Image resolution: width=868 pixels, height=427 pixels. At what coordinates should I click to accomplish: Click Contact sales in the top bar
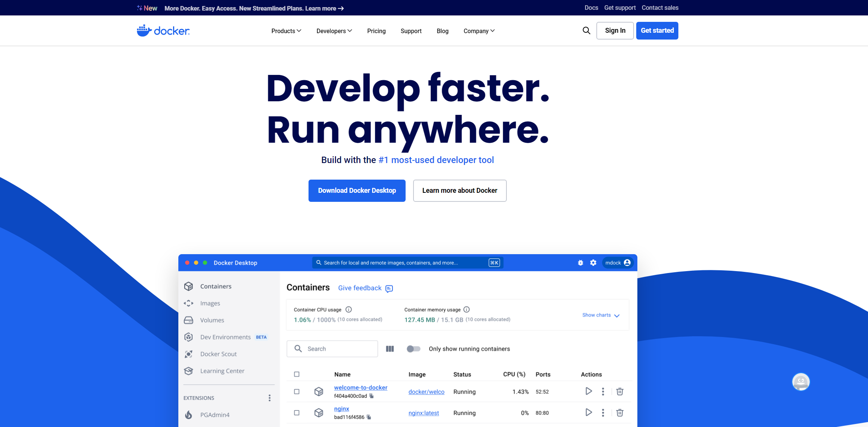[x=660, y=8]
